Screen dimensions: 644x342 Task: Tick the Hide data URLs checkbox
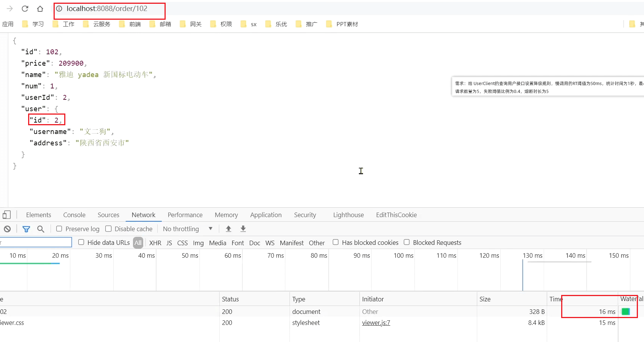point(81,242)
